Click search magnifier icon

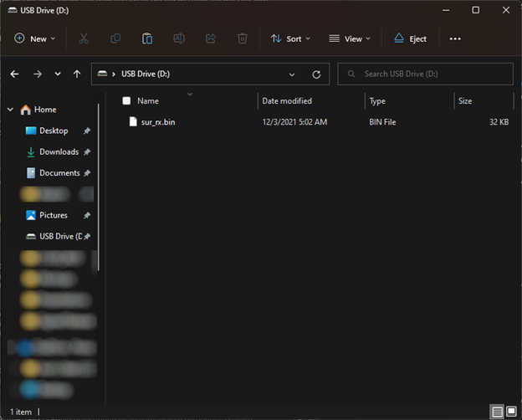click(351, 74)
